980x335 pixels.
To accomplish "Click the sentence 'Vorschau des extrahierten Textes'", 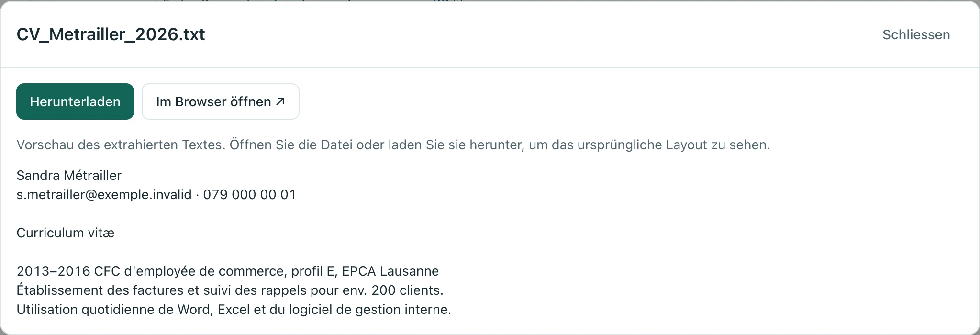I will [121, 145].
